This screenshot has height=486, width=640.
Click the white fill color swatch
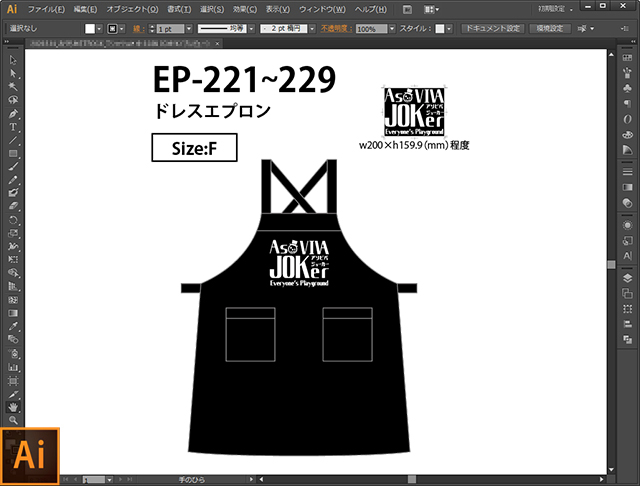click(x=90, y=29)
